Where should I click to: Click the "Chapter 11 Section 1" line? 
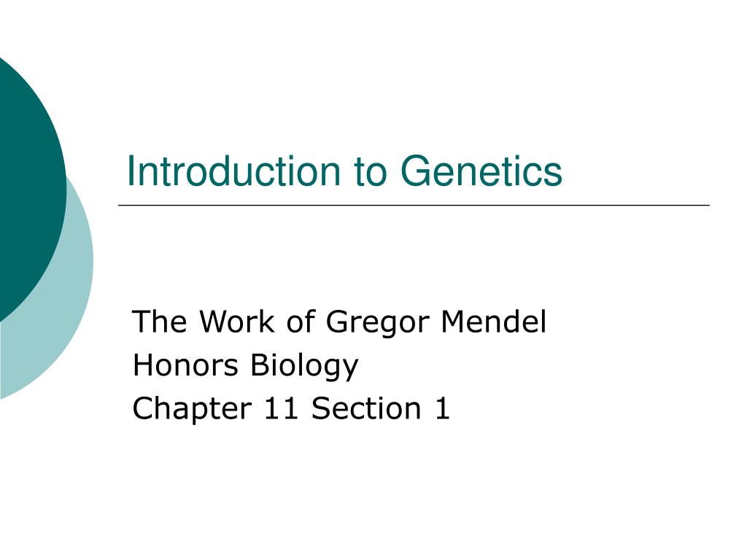pos(291,408)
